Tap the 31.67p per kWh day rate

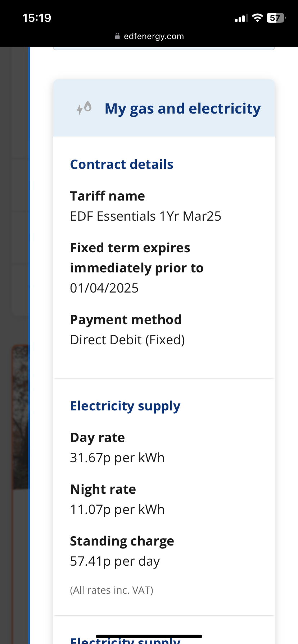click(117, 458)
